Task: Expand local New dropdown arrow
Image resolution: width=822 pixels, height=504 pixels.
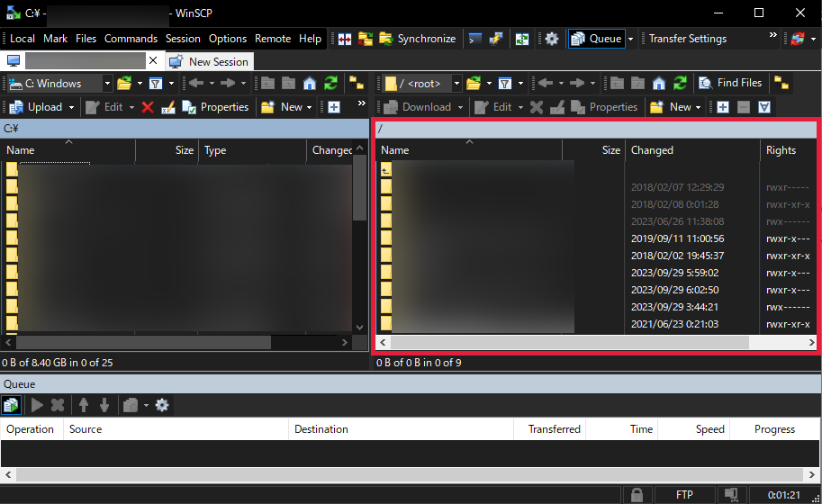Action: tap(310, 107)
